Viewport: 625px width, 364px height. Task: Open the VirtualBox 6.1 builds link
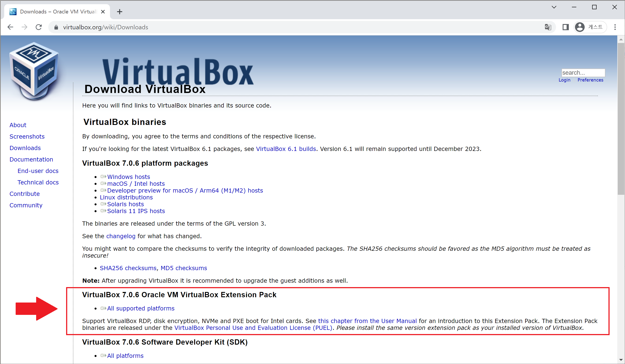tap(286, 149)
